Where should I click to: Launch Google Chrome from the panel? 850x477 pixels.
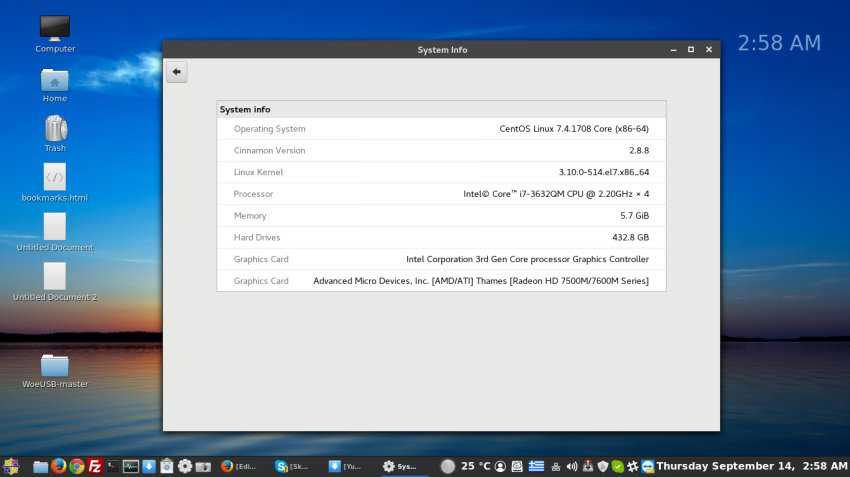pyautogui.click(x=76, y=466)
